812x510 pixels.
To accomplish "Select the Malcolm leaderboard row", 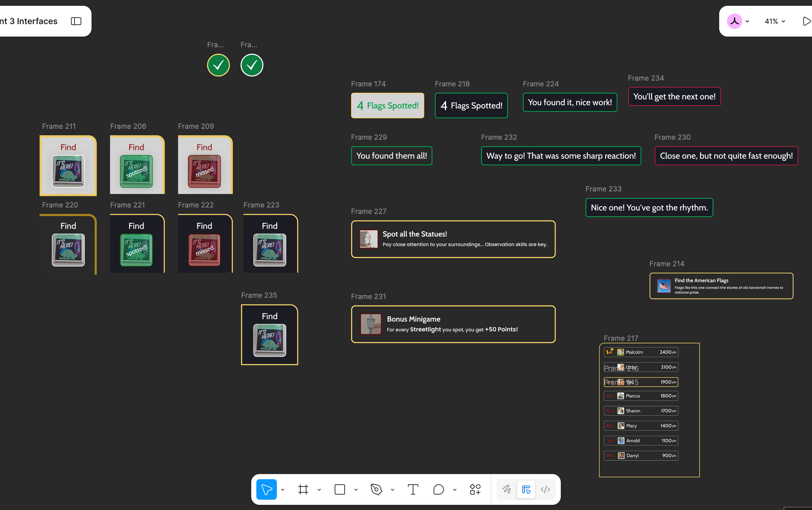I will [640, 352].
